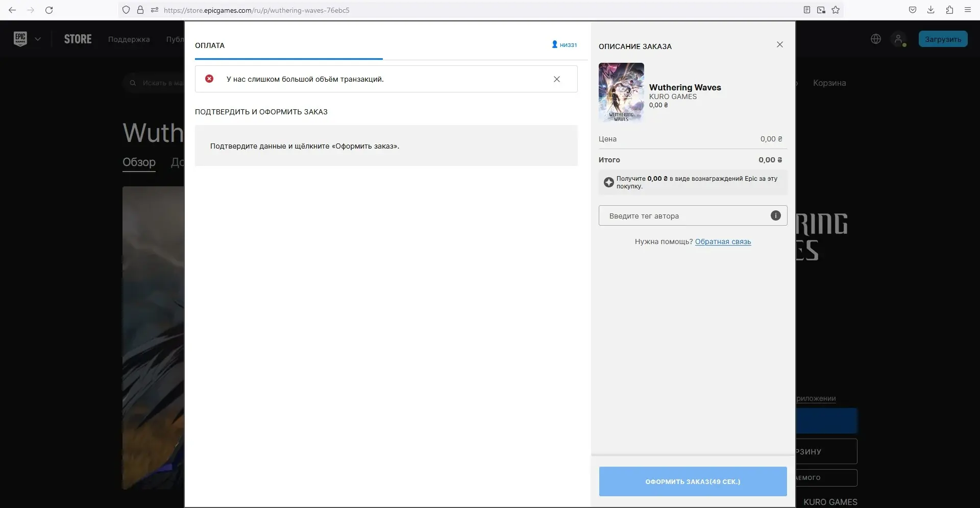Image resolution: width=980 pixels, height=508 pixels.
Task: Click the 'ОПИСАНИЕ ЗАКАЗА' heading
Action: pyautogui.click(x=635, y=46)
